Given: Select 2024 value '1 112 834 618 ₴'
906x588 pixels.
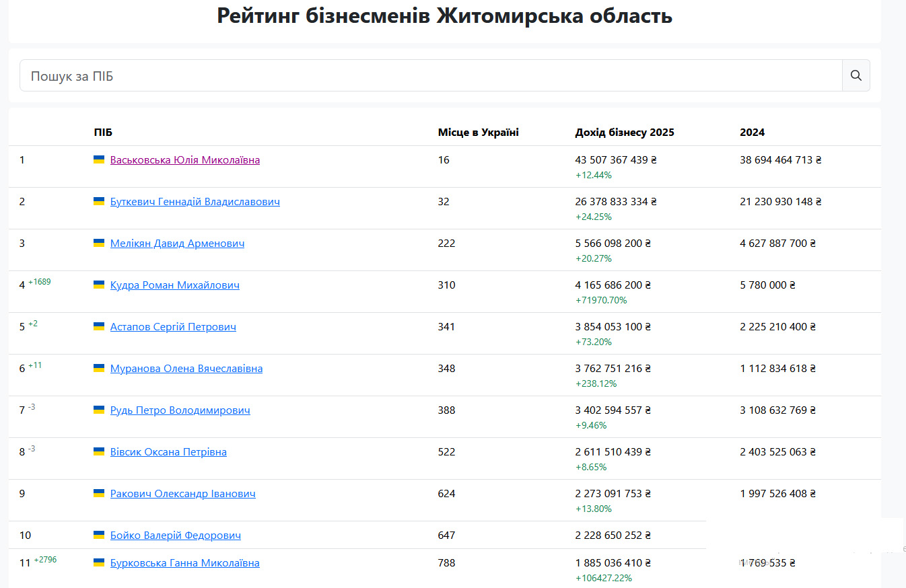Looking at the screenshot, I should (778, 369).
